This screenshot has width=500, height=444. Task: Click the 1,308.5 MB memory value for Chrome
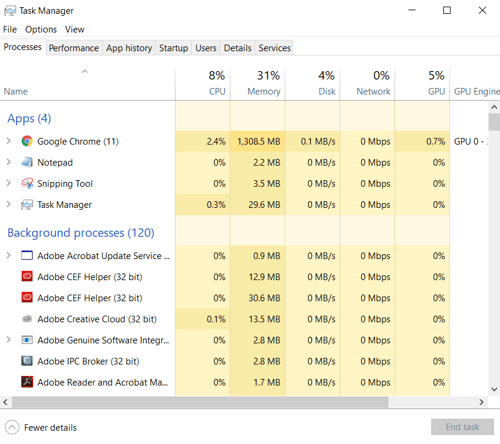tap(259, 141)
